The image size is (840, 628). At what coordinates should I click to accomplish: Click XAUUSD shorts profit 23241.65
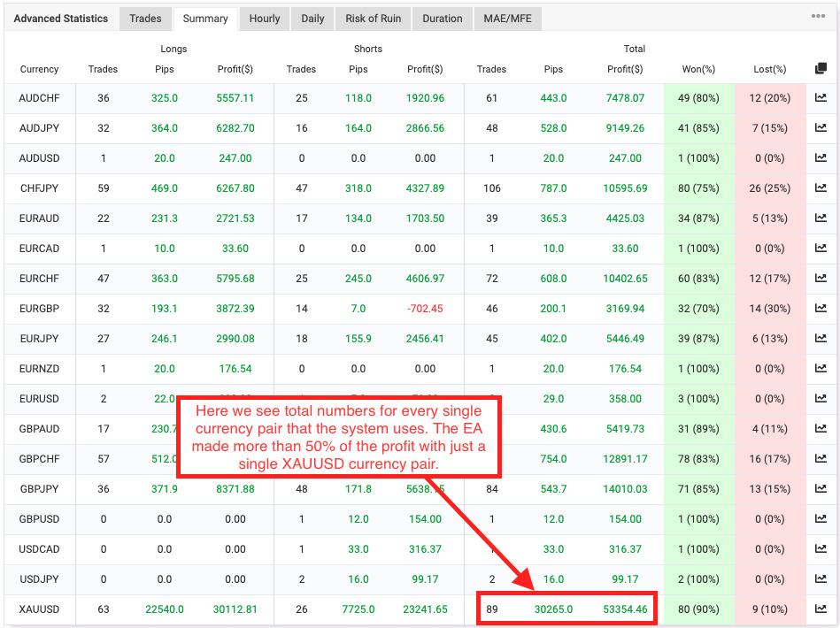coord(425,609)
